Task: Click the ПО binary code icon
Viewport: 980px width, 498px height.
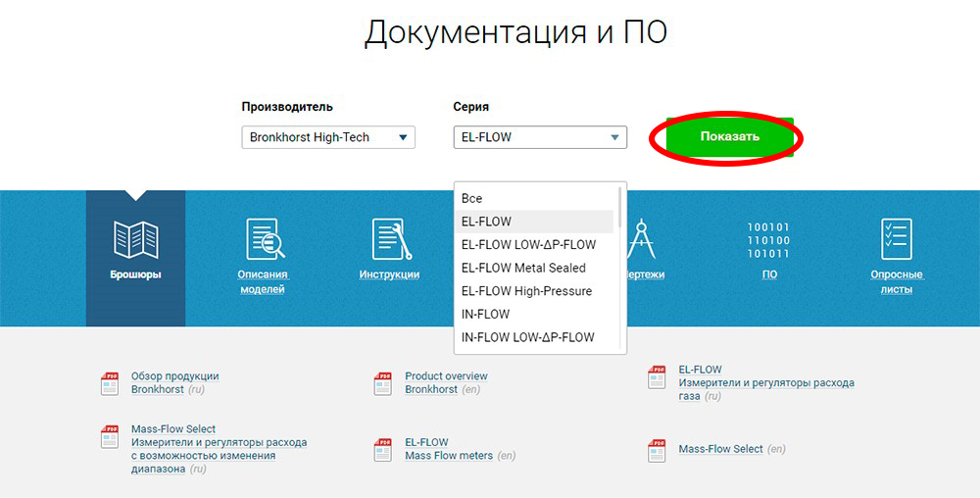Action: pyautogui.click(x=768, y=240)
